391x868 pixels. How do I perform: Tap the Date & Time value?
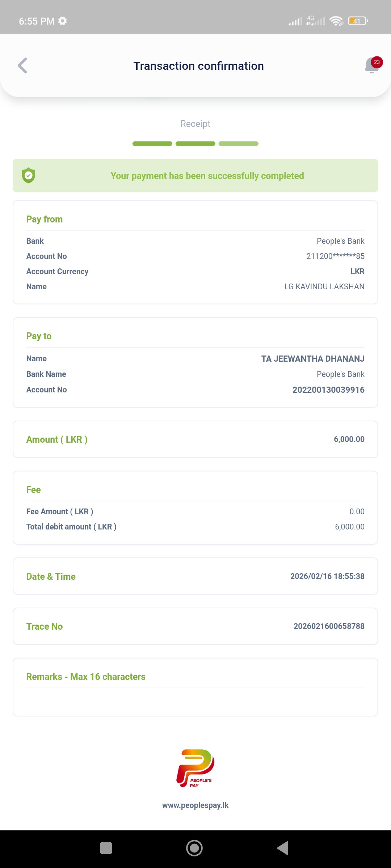pyautogui.click(x=327, y=576)
